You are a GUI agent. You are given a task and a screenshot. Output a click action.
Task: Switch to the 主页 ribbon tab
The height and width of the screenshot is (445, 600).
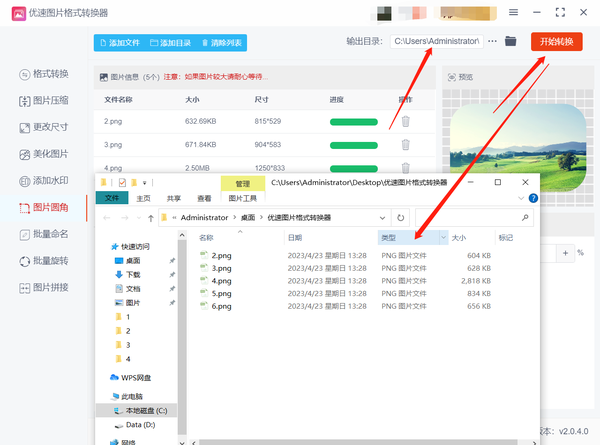coord(143,198)
